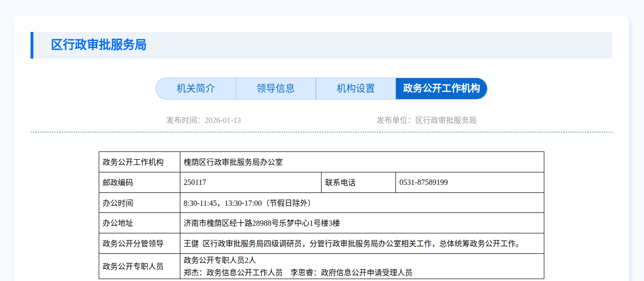Open the 机关简介 tab
This screenshot has width=644, height=281.
(196, 89)
